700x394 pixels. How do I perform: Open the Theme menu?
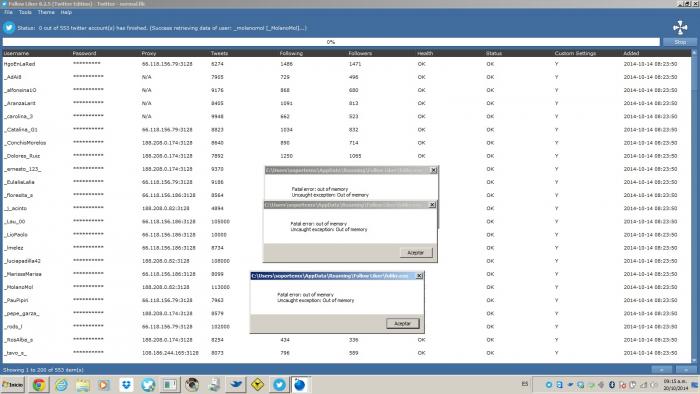pos(46,12)
